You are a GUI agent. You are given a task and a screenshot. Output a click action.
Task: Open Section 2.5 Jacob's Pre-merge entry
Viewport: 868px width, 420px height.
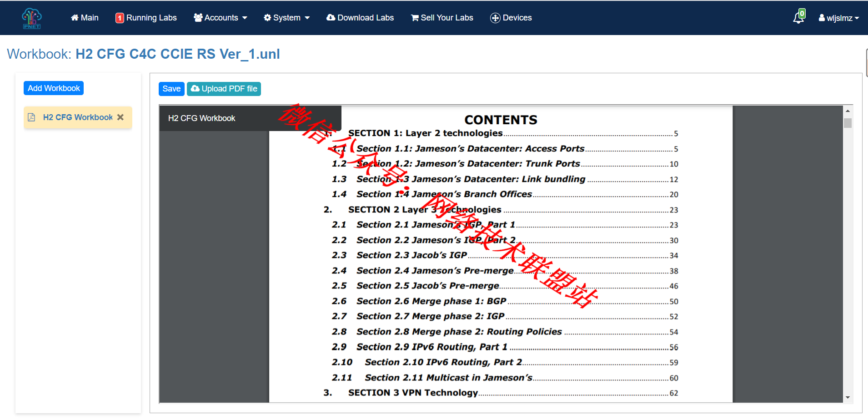tap(505, 286)
